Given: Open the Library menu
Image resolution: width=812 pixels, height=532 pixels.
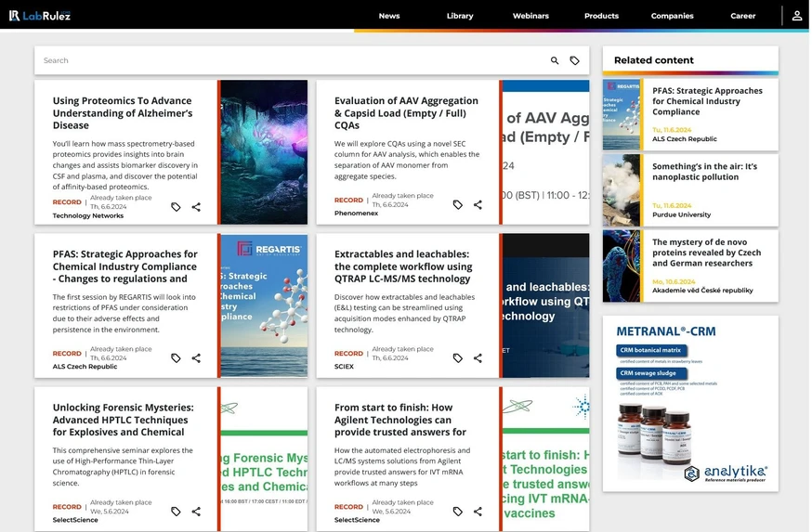Looking at the screenshot, I should (x=460, y=16).
